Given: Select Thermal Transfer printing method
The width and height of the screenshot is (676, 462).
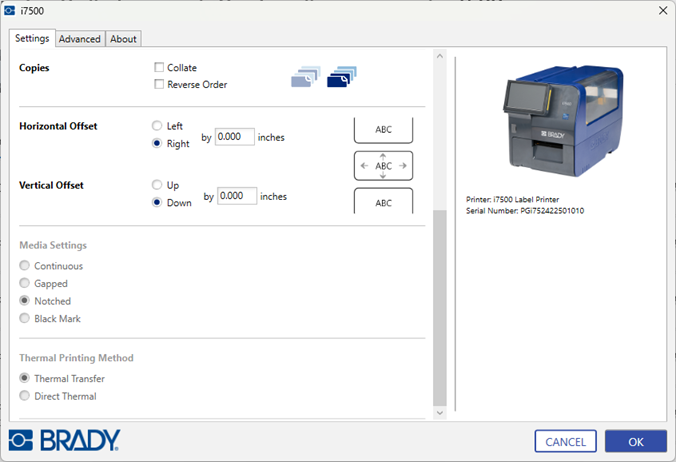Looking at the screenshot, I should [25, 378].
